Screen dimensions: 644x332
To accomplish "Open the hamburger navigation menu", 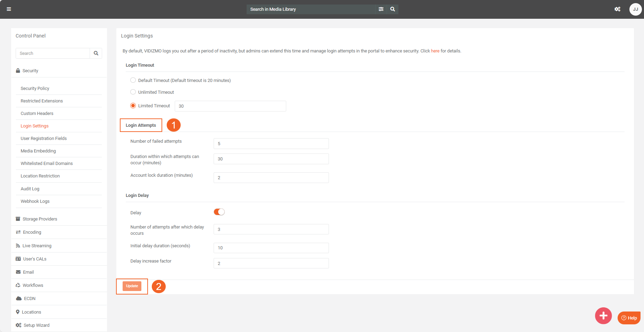I will 9,9.
